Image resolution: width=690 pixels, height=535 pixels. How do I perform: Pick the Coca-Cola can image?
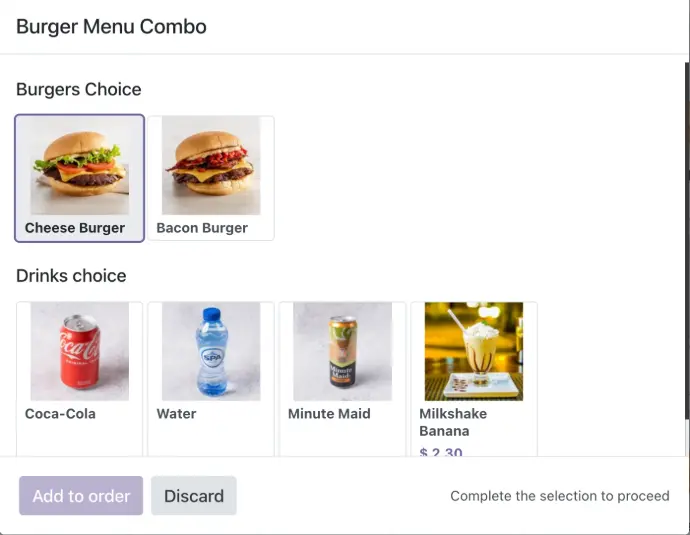coord(79,351)
